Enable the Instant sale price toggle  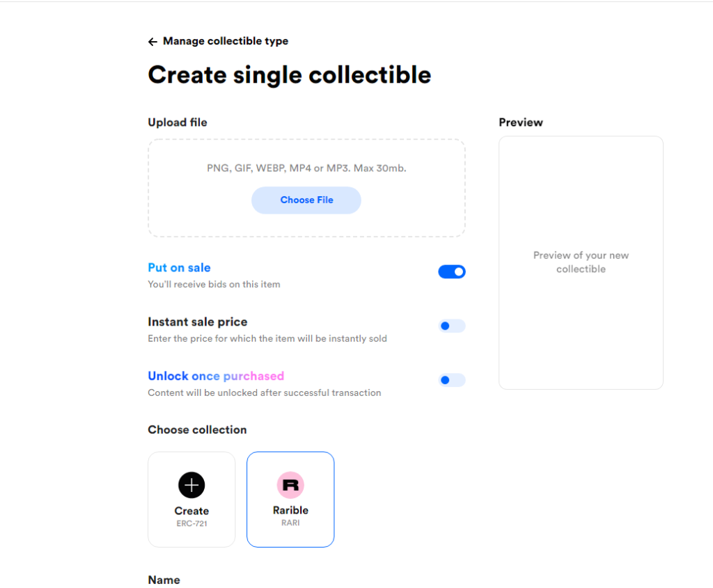(x=451, y=326)
